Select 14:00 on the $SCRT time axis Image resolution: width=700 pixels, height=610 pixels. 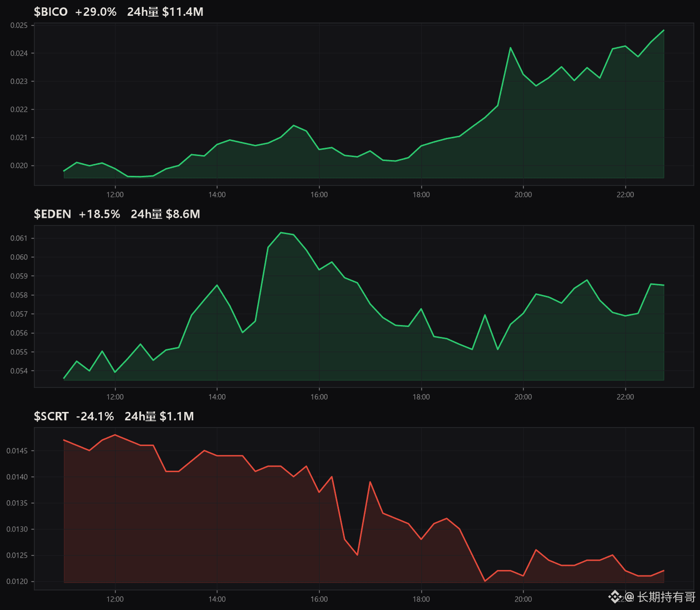coord(217,599)
